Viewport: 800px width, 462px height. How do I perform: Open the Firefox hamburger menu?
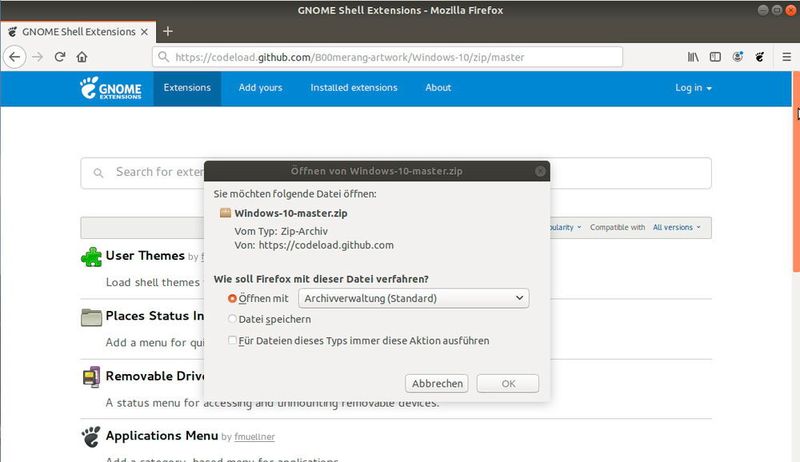(x=786, y=57)
